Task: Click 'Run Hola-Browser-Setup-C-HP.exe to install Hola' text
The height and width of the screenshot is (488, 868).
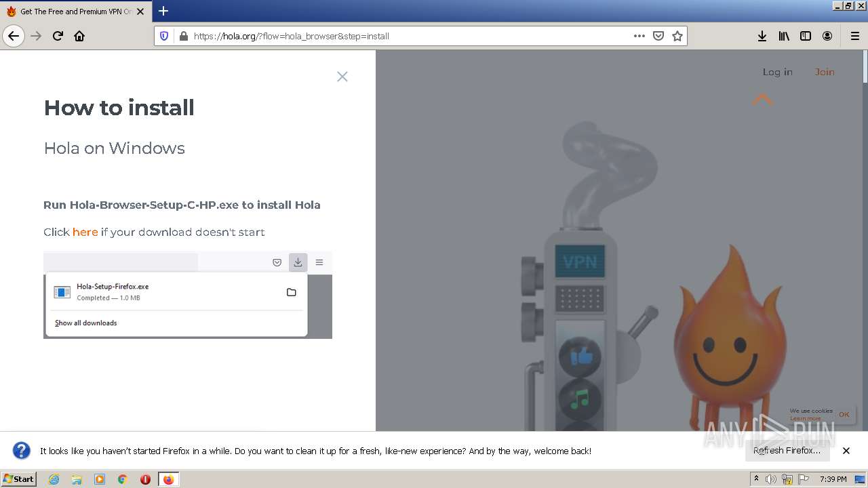Action: pos(182,205)
